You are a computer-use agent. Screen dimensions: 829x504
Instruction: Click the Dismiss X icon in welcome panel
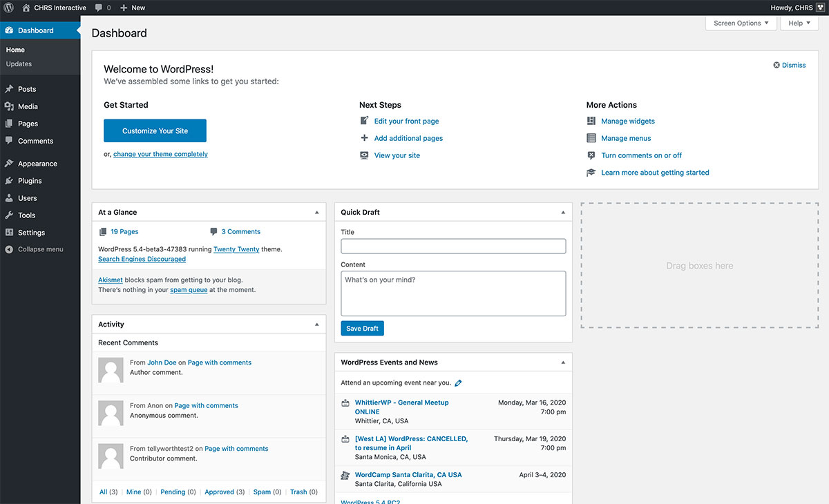[x=776, y=65]
